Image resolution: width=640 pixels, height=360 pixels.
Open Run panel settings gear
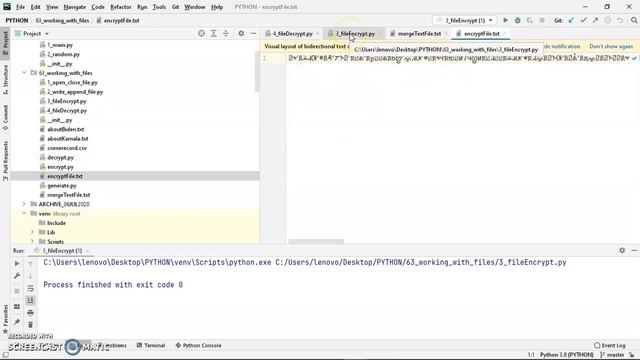(622, 250)
